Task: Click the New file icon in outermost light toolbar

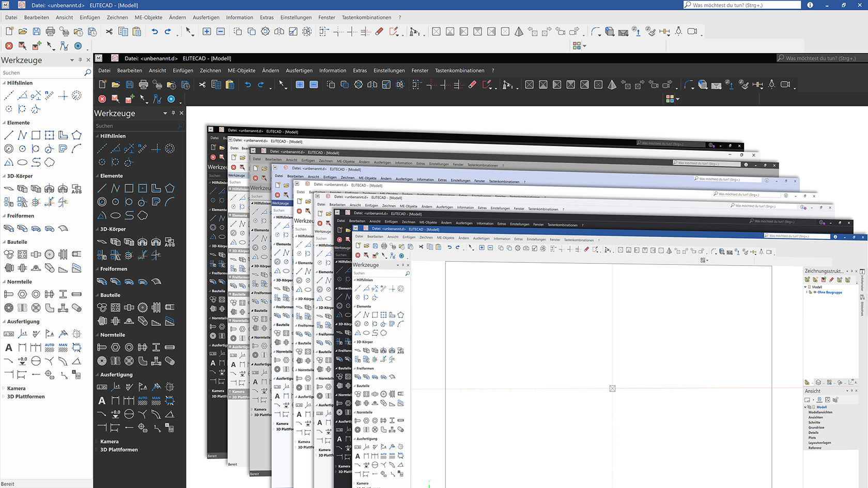Action: tap(9, 32)
